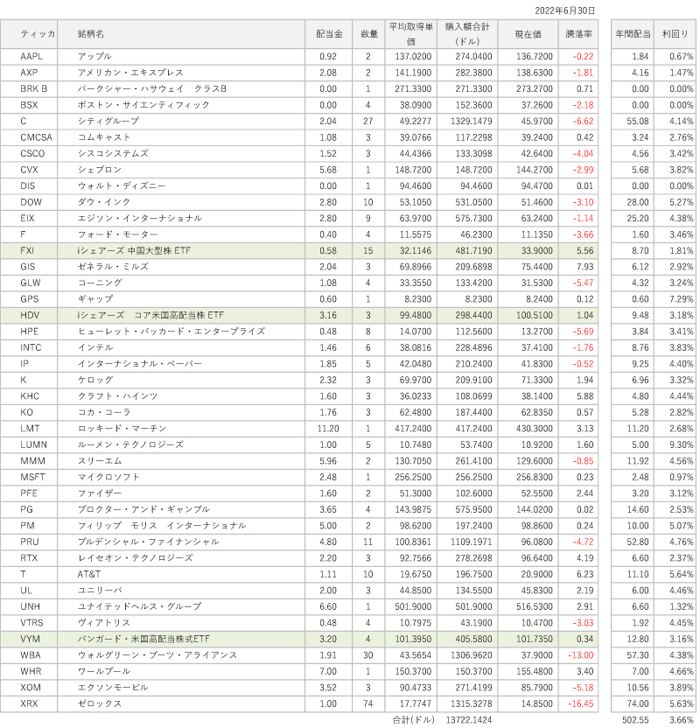Click the ティッカ column header
Viewport: 700px width, 728px height.
[29, 34]
